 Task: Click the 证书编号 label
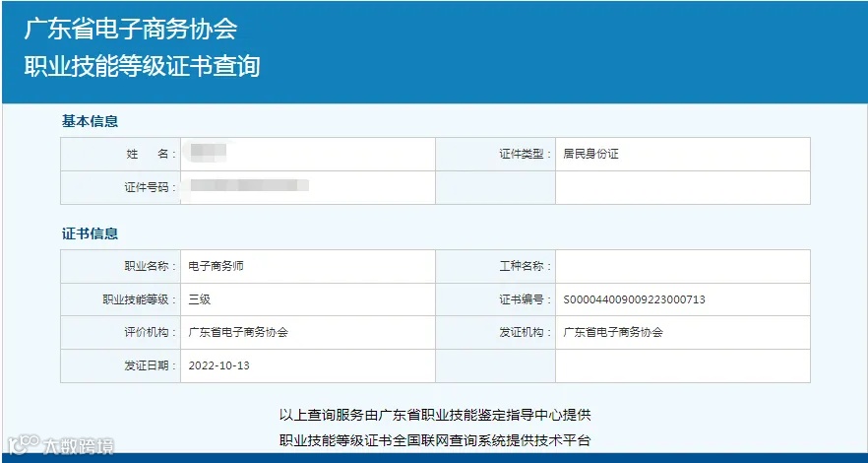click(x=525, y=299)
